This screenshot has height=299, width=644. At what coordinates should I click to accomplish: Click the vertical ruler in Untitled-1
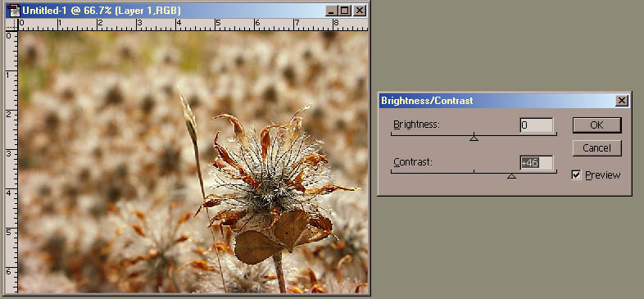[12, 162]
